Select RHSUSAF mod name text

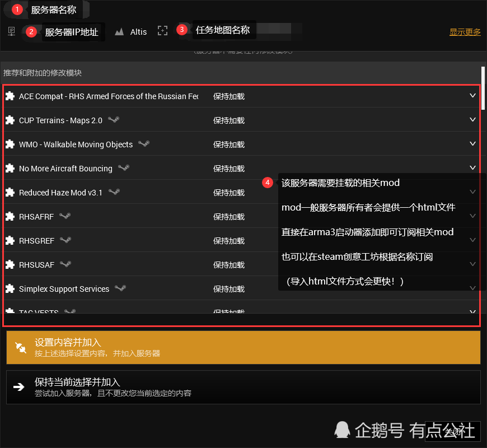point(36,265)
